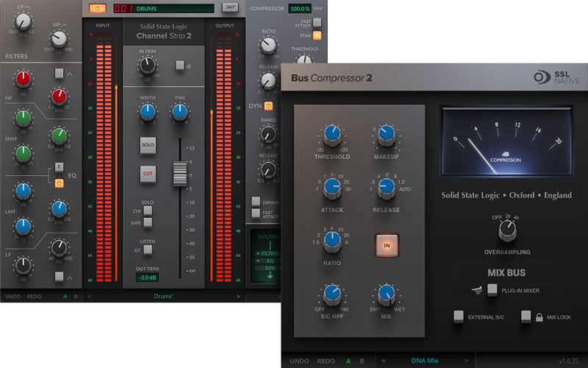This screenshot has height=368, width=588.
Task: Click the red HF frequency knob
Action: coord(59,96)
